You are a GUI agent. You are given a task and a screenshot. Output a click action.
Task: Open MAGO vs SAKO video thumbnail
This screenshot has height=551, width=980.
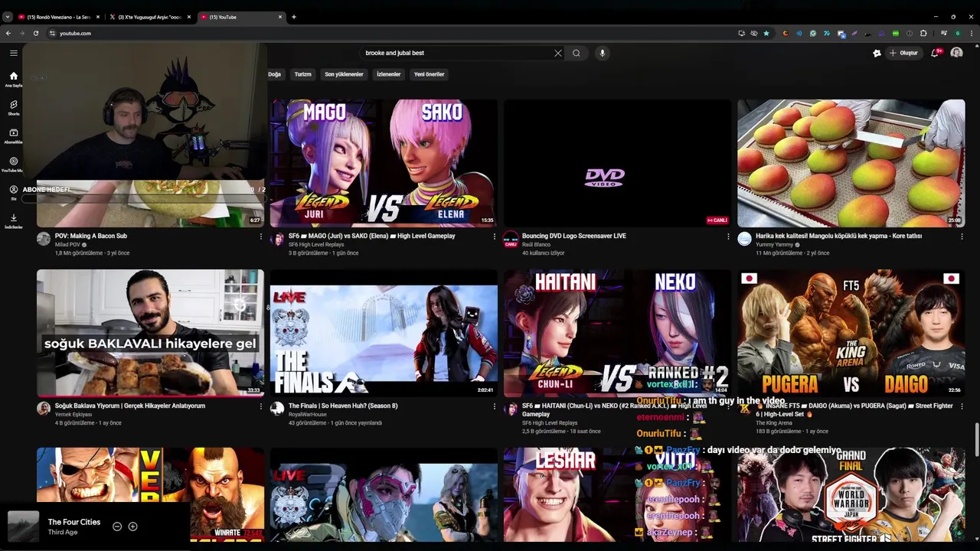(384, 163)
